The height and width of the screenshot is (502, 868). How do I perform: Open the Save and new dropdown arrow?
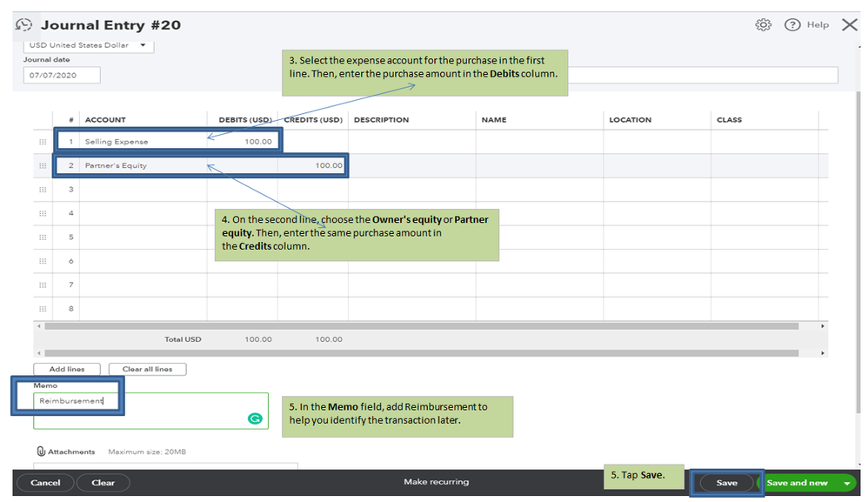point(846,483)
